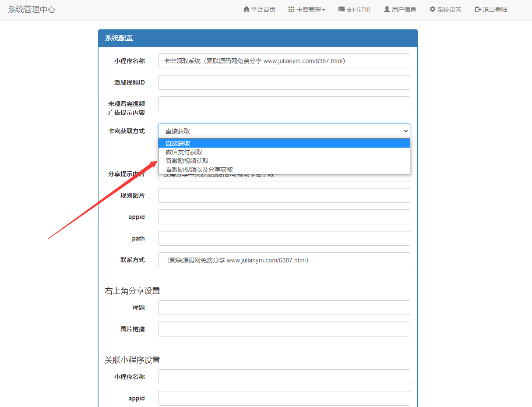Viewport: 532px width, 407px height.
Task: Click the logout icon for 退出登陆
Action: coord(478,10)
